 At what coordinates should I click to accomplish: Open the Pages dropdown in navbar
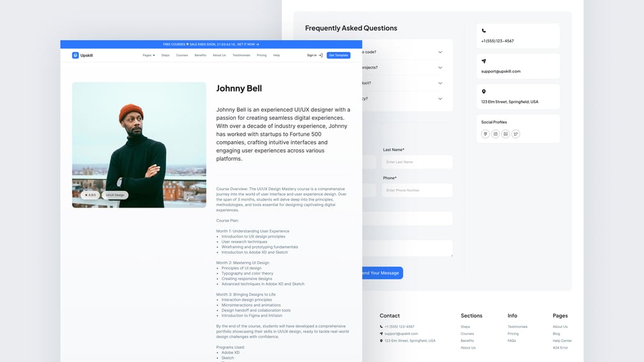(x=149, y=55)
